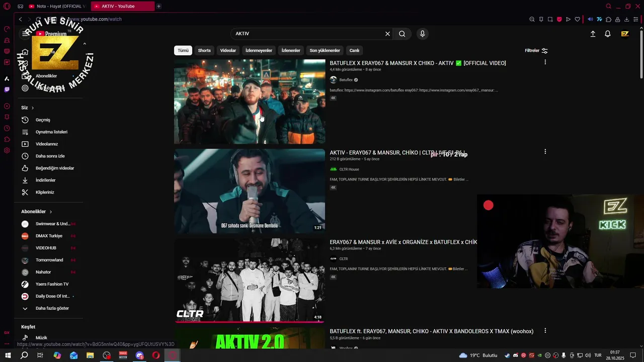
Task: Open File Explorer in the taskbar
Action: click(x=90, y=355)
